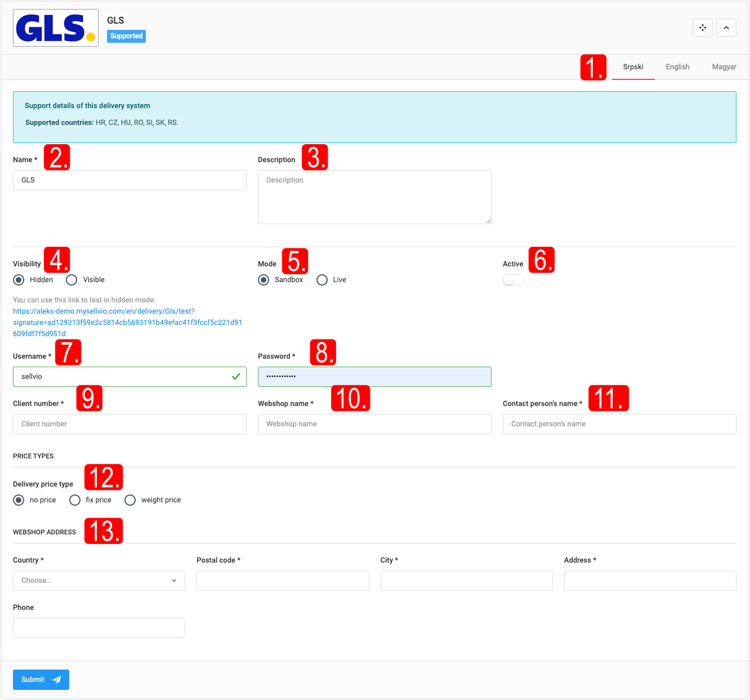Open the Country dropdown
750x700 pixels.
tap(99, 581)
